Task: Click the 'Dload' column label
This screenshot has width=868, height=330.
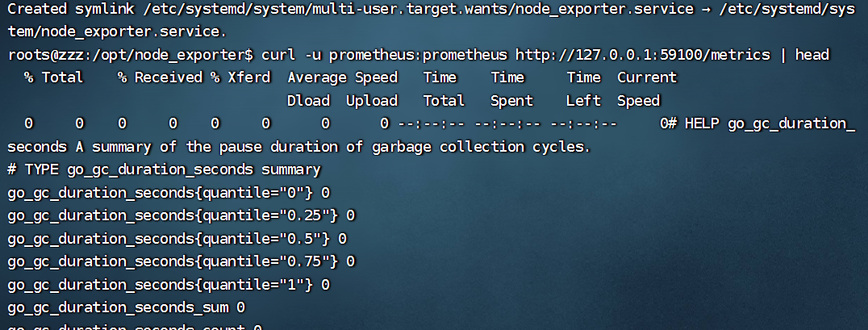Action: tap(308, 101)
